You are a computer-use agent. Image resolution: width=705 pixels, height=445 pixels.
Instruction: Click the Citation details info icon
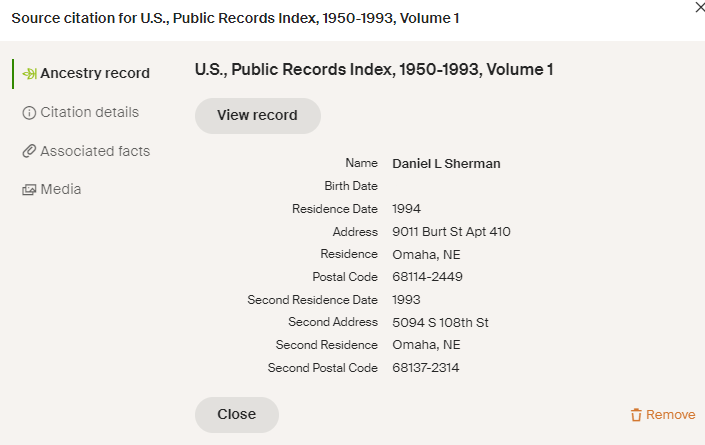(x=29, y=113)
